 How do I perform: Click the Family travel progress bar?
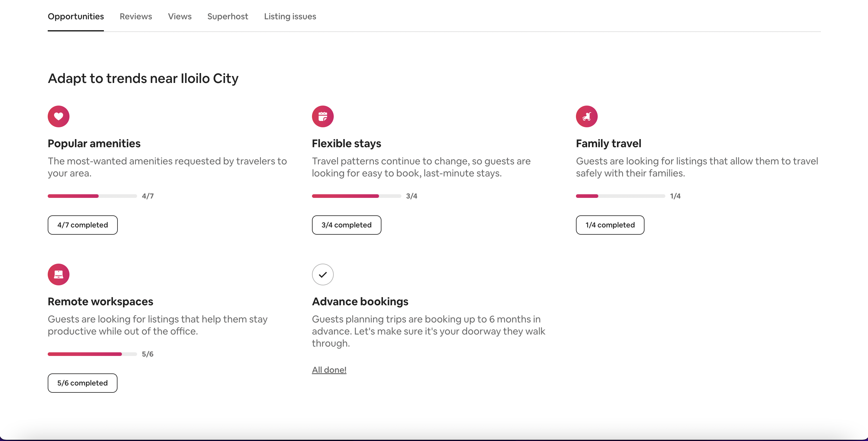point(620,196)
